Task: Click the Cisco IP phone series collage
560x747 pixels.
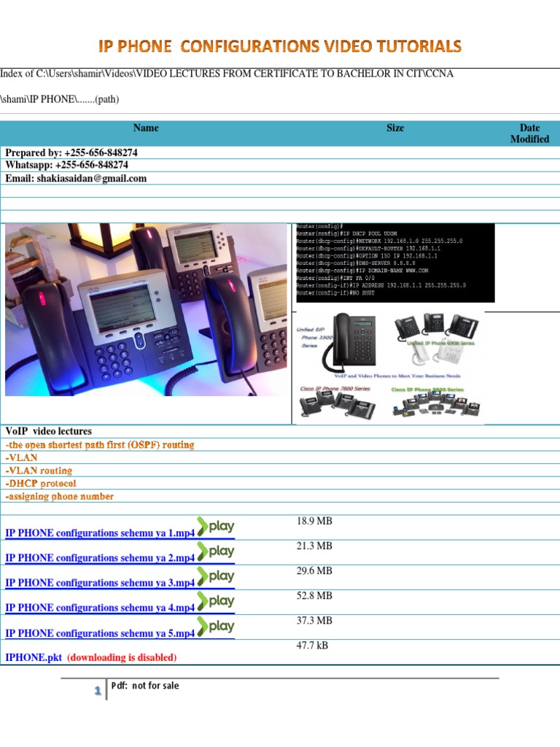Action: 389,368
